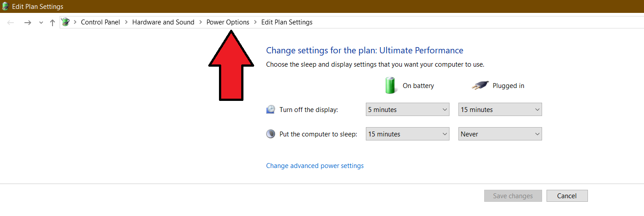Go forward with the right arrow button
Screen dimensions: 644x216
click(x=28, y=22)
